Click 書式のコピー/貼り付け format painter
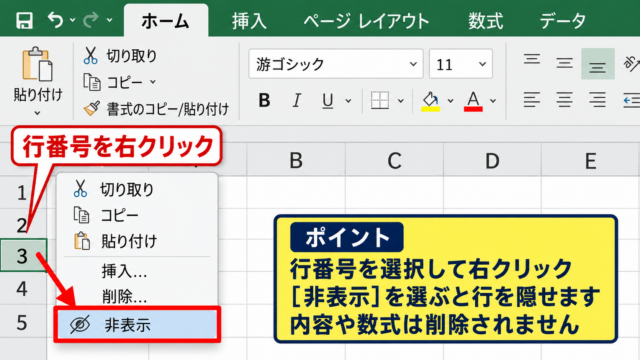 coord(156,109)
